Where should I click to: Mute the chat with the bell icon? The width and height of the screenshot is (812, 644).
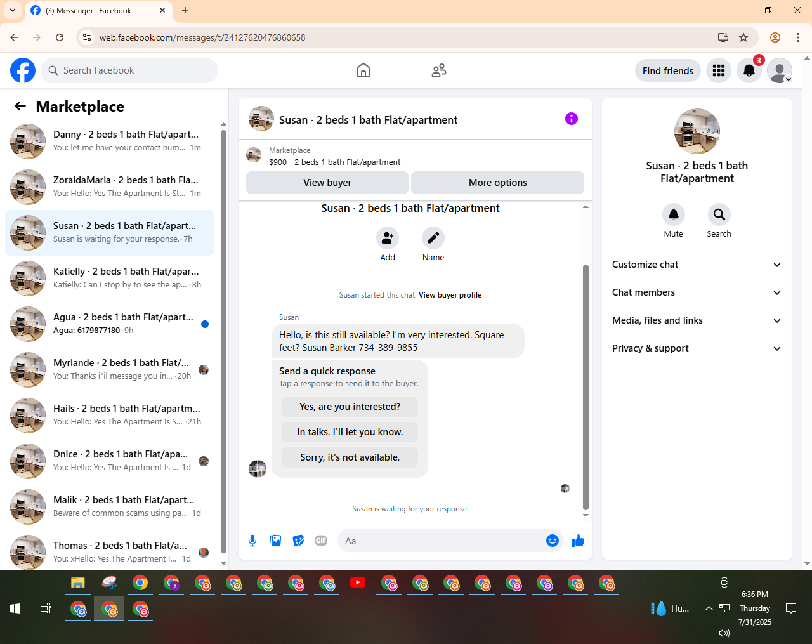pyautogui.click(x=674, y=214)
